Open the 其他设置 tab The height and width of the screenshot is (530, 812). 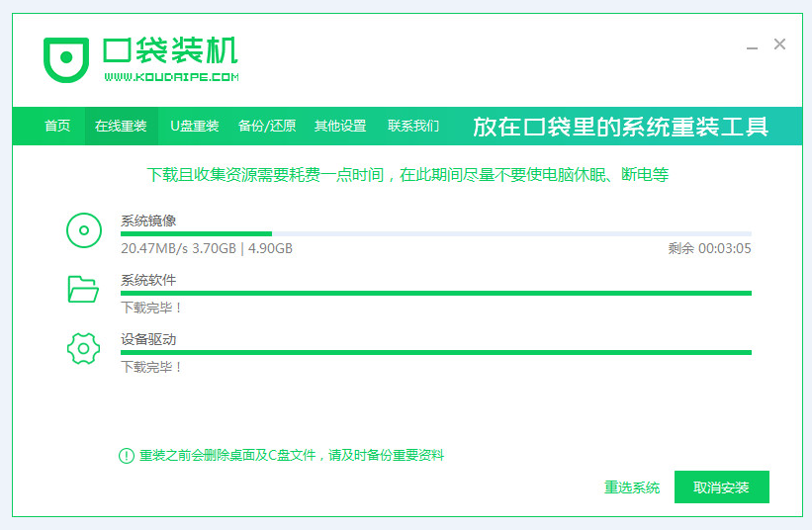point(340,126)
